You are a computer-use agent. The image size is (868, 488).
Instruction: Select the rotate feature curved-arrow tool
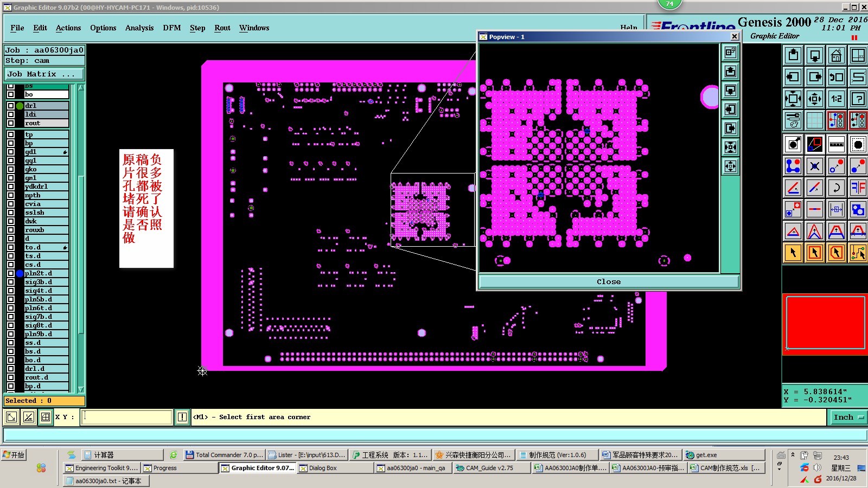coord(837,188)
